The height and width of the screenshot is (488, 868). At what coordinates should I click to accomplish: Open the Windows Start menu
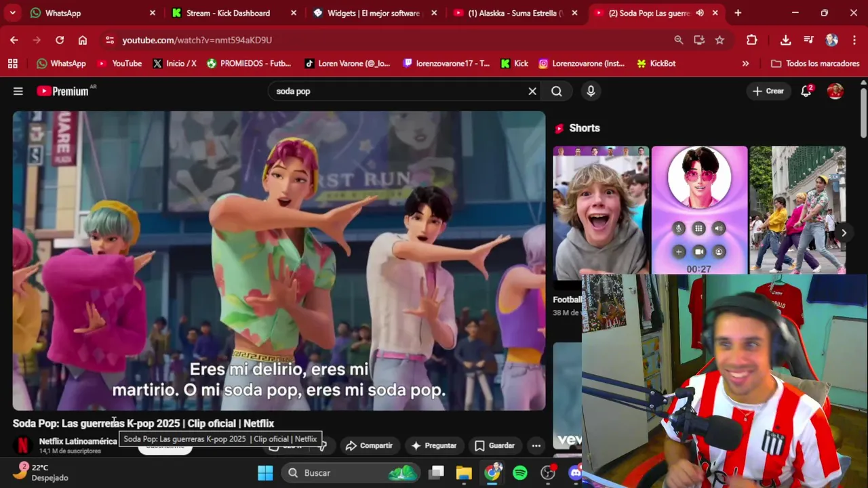tap(265, 472)
